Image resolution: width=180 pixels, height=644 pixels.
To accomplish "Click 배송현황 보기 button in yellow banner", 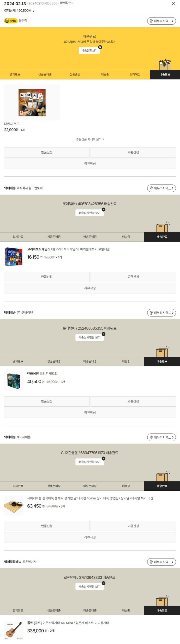I will (90, 51).
